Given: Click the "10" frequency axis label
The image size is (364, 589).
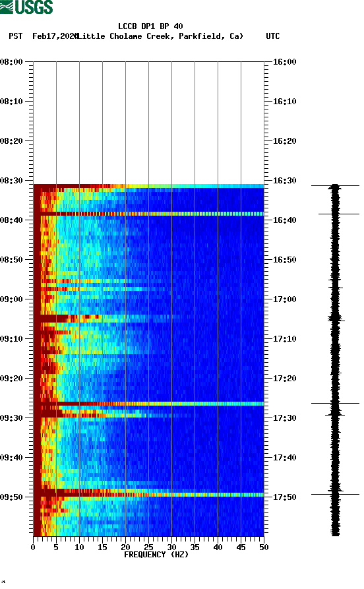Looking at the screenshot, I should [79, 547].
